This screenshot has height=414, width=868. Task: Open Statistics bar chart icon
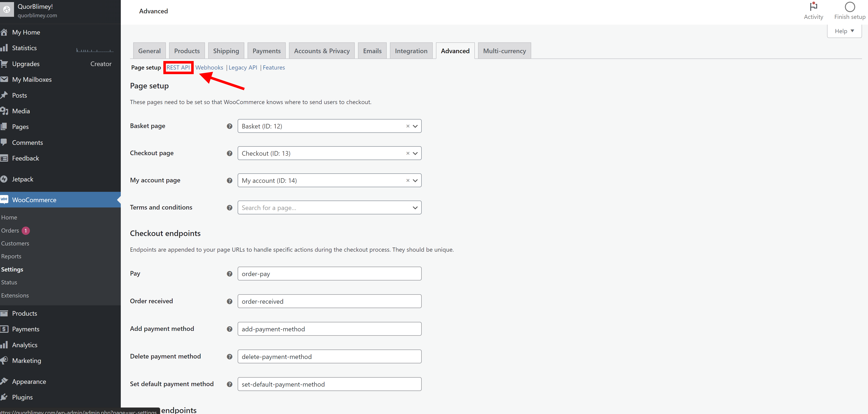[4, 48]
